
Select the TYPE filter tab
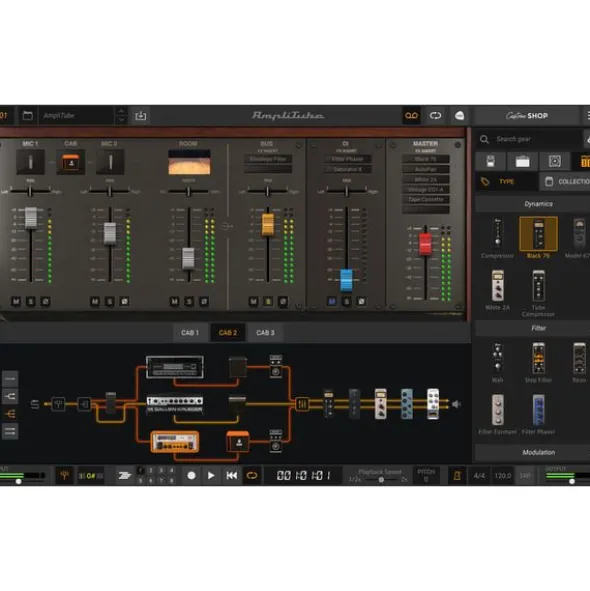pyautogui.click(x=506, y=182)
